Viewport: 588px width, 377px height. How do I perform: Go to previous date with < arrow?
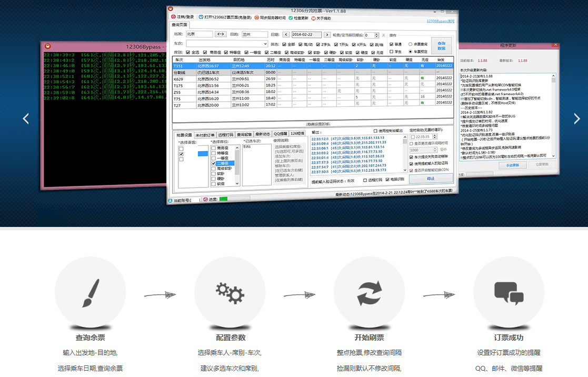(286, 35)
